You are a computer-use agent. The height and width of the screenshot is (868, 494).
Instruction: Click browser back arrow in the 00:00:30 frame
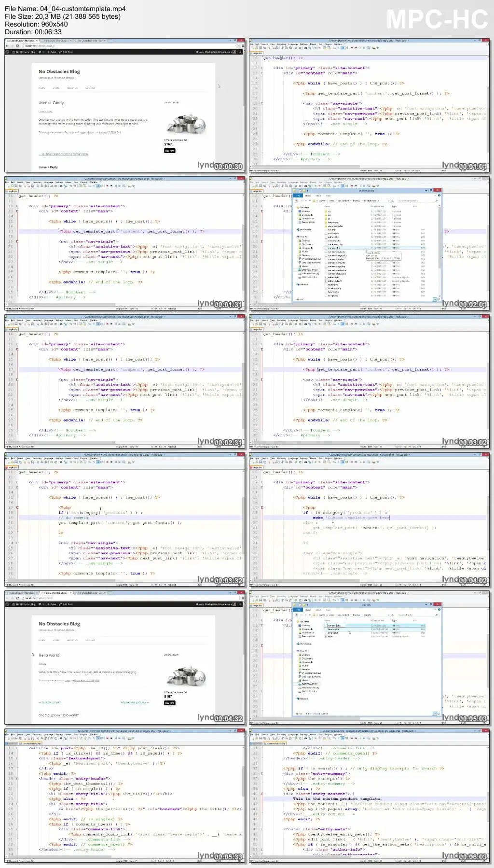pyautogui.click(x=7, y=46)
